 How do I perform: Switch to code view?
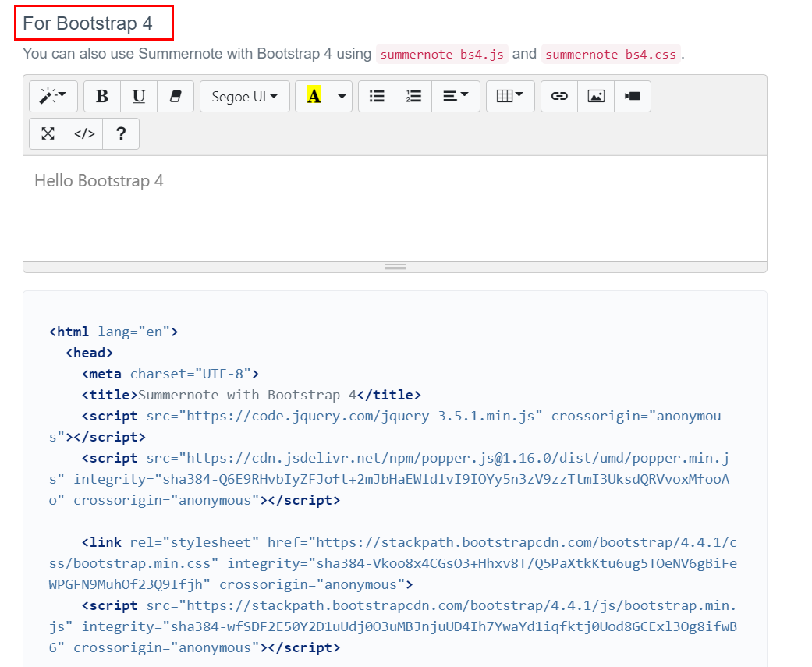pos(84,133)
